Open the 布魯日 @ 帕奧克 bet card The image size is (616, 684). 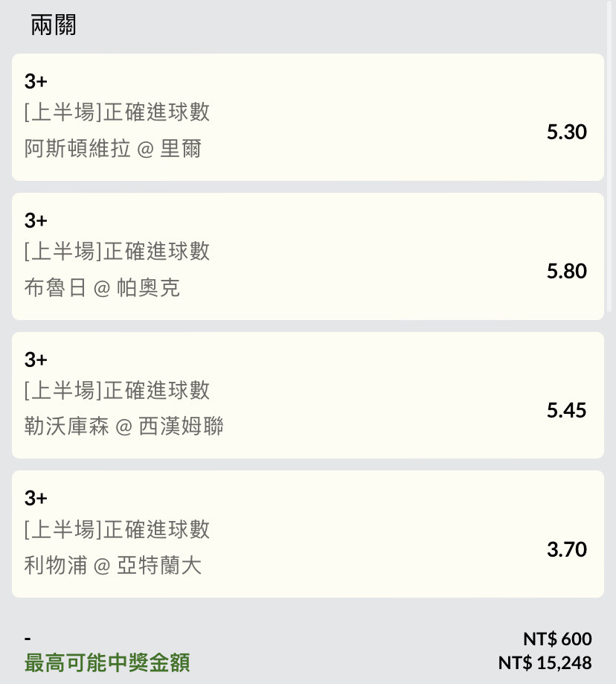tap(308, 257)
